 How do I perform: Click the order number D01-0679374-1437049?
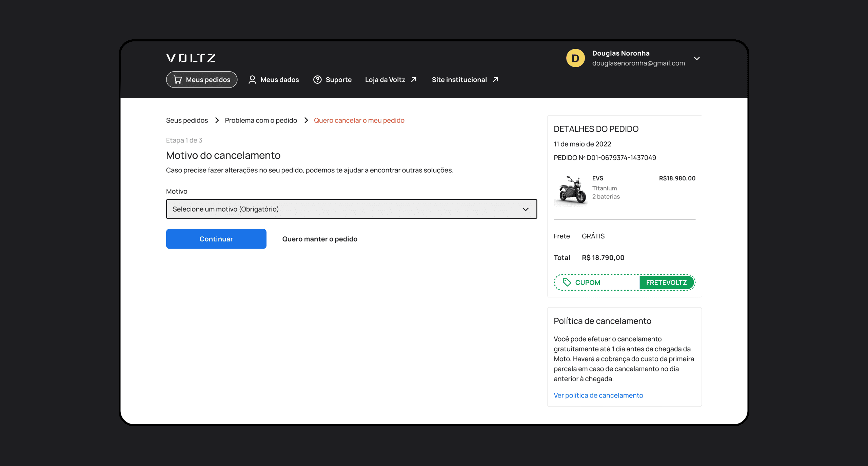point(622,158)
